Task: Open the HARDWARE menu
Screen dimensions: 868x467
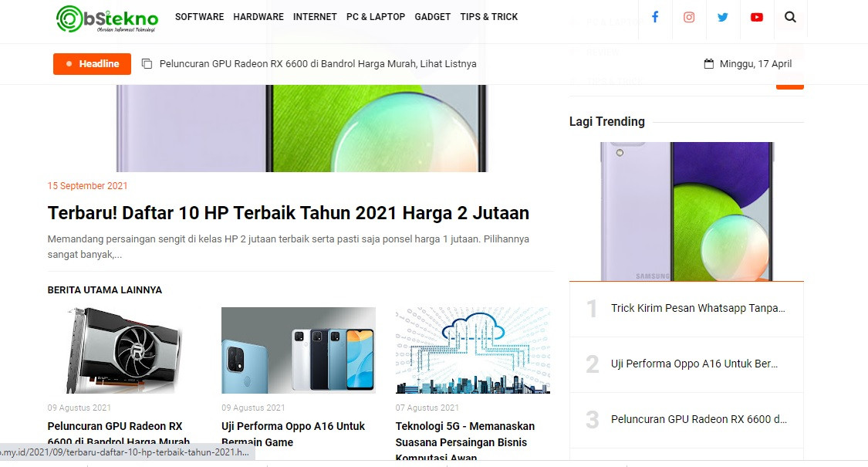Action: coord(258,17)
